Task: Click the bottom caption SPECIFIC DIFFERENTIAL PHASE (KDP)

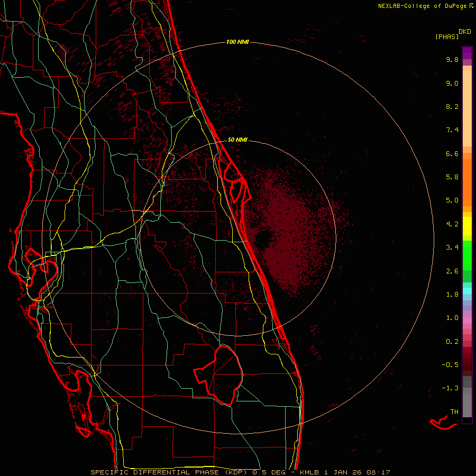Action: [170, 472]
